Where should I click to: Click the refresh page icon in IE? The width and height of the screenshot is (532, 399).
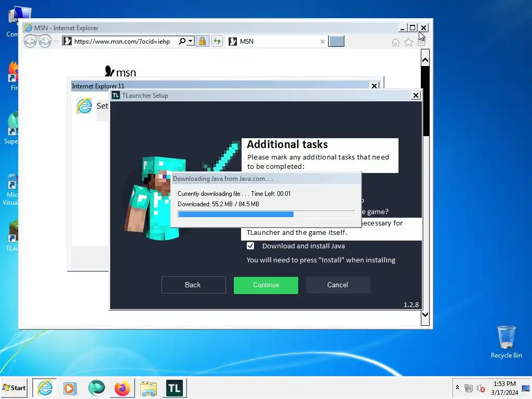tap(217, 42)
